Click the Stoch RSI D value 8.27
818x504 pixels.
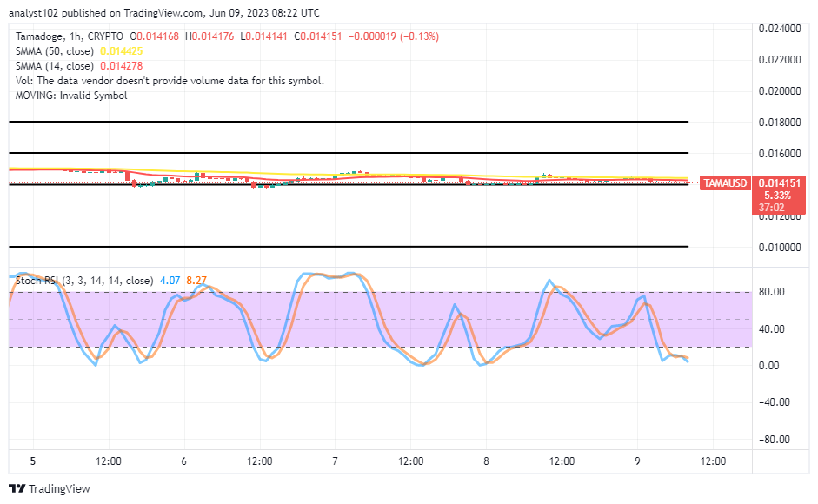[x=196, y=281]
